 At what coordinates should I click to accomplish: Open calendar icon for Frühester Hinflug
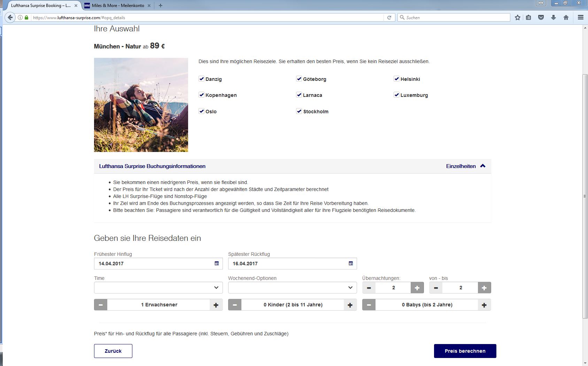[216, 264]
